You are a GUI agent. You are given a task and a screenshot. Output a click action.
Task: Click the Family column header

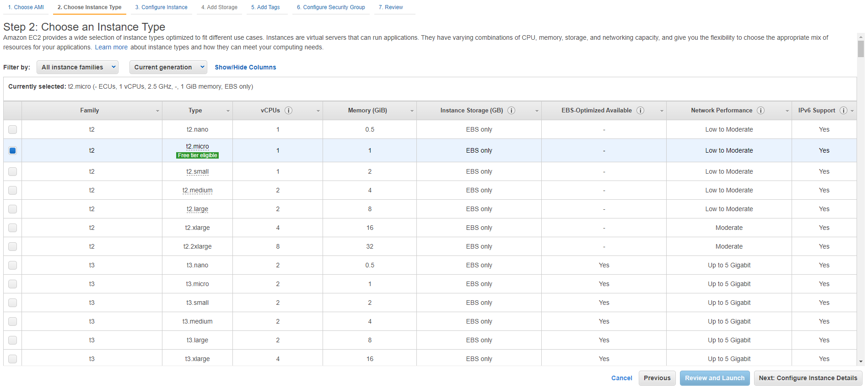click(x=92, y=111)
